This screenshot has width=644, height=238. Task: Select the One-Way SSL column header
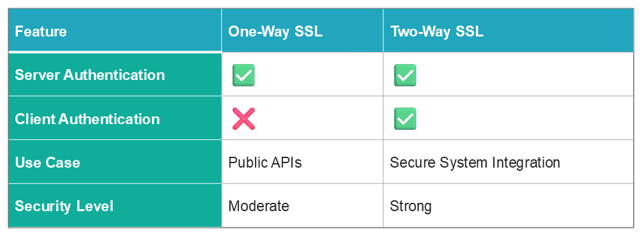pos(302,31)
